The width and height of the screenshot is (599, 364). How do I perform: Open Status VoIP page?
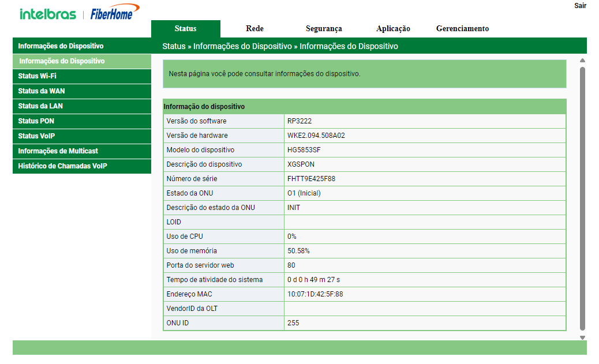click(x=82, y=136)
